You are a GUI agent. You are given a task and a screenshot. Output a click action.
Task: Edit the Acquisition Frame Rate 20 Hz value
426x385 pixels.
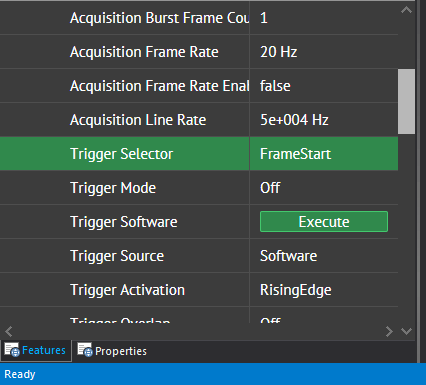pos(324,52)
